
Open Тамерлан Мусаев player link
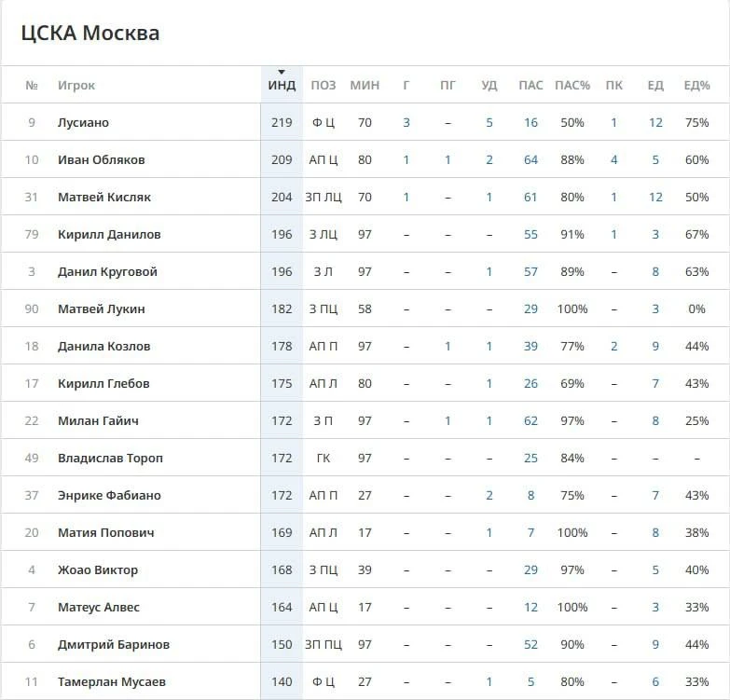click(112, 681)
